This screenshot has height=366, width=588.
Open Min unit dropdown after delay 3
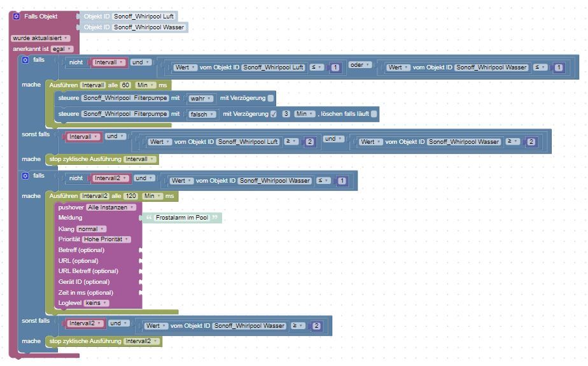coord(304,114)
